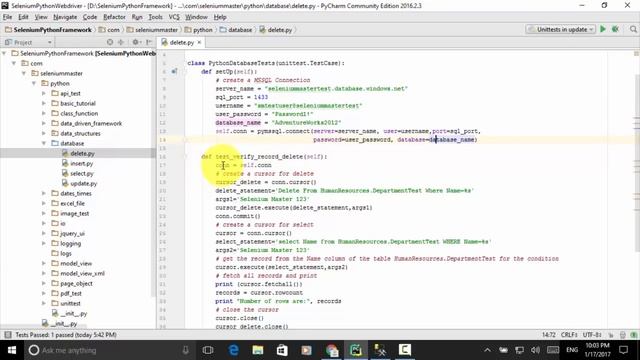Click the CRLF line separator status item

tap(569, 335)
